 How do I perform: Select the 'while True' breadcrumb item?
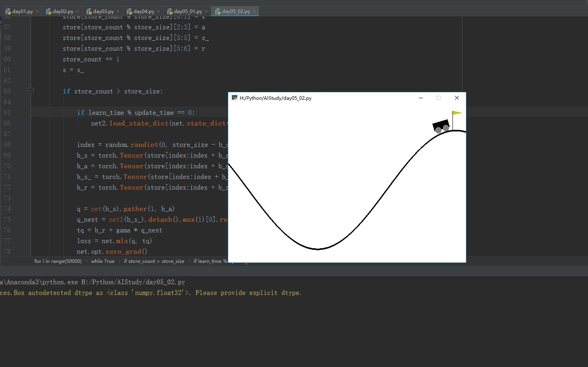coord(103,261)
